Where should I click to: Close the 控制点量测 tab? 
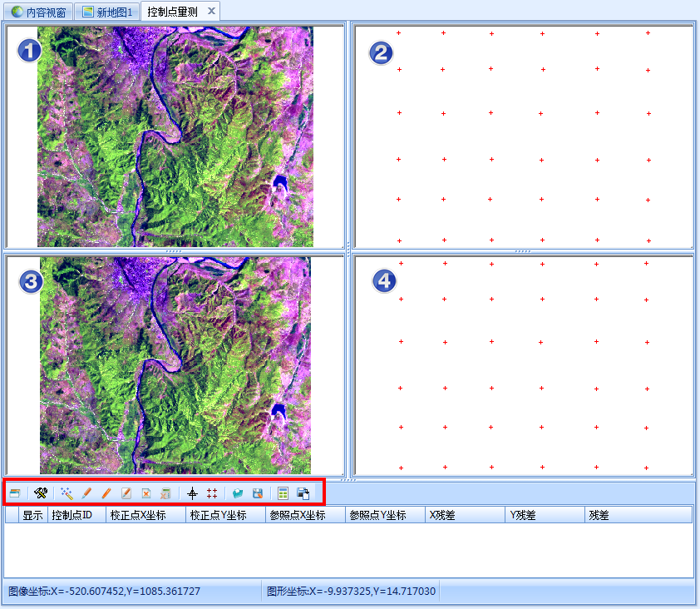(x=211, y=11)
